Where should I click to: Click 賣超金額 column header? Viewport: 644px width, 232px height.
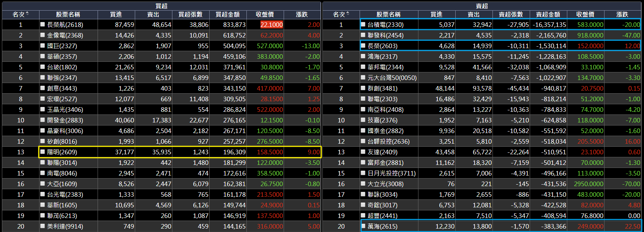548,14
